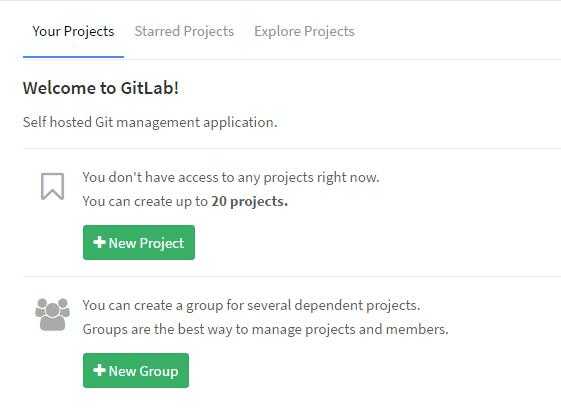Click the 'Project' word on green button
561x409 pixels.
[162, 243]
